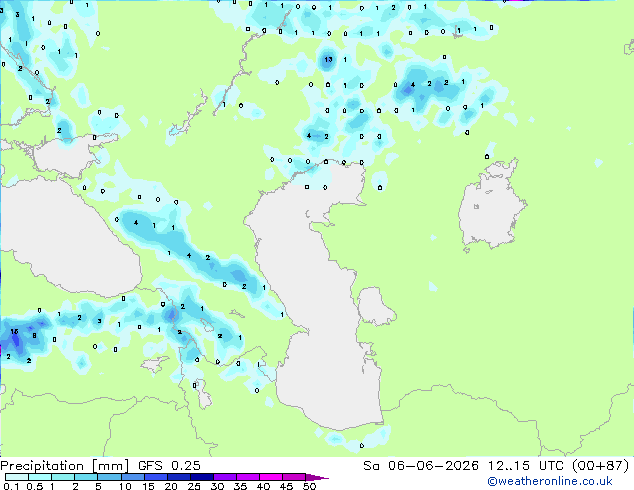This screenshot has width=634, height=490.
Task: Click the '15' precipitation value on the map
Action: pos(15,332)
